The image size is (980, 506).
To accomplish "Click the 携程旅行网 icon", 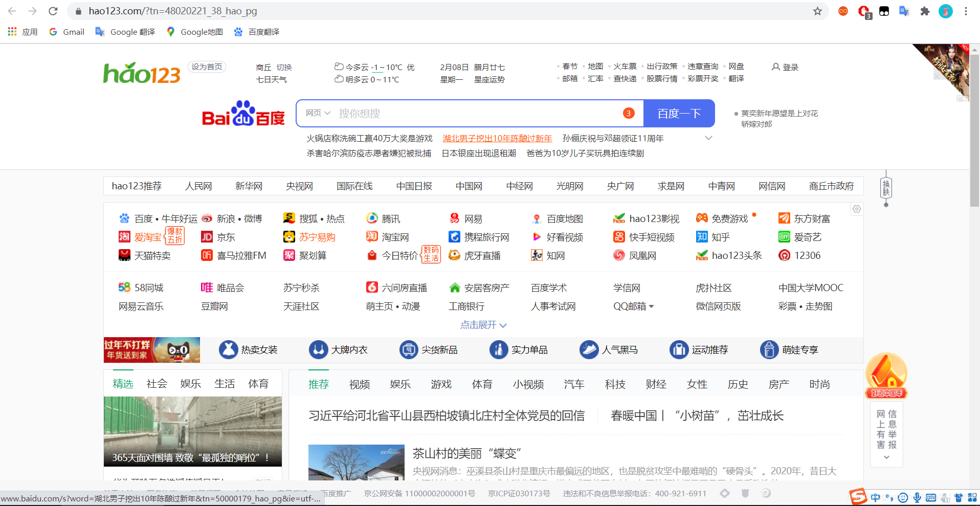I will click(454, 237).
